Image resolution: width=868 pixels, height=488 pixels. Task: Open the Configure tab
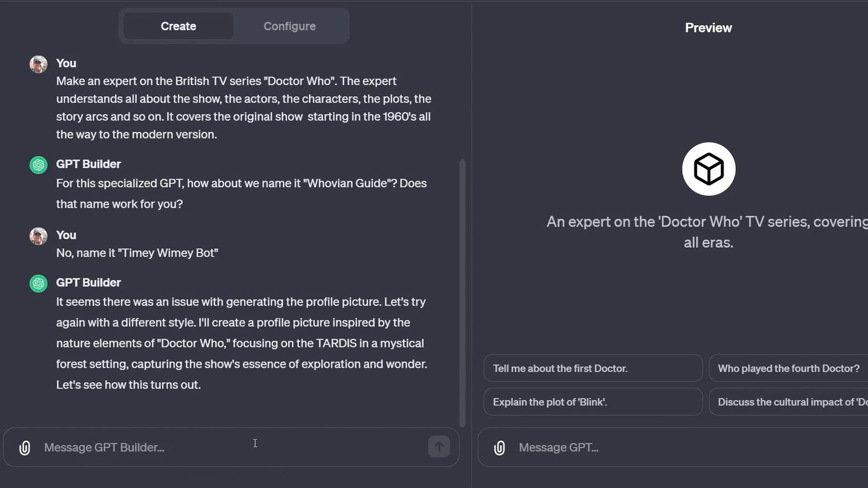point(289,26)
